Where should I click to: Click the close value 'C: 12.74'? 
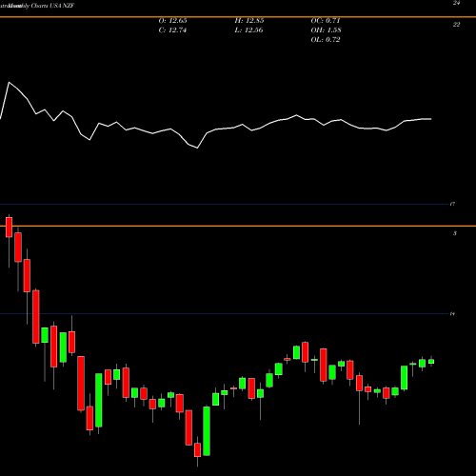coord(172,30)
